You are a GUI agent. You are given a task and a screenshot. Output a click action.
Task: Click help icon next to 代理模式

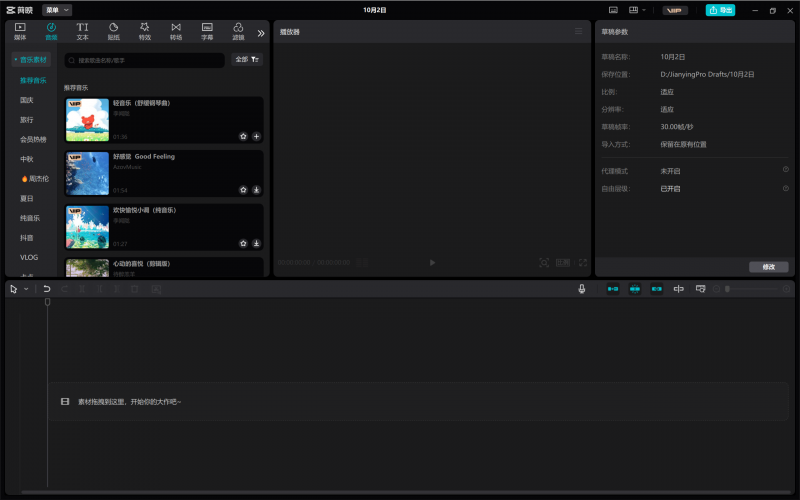[785, 170]
